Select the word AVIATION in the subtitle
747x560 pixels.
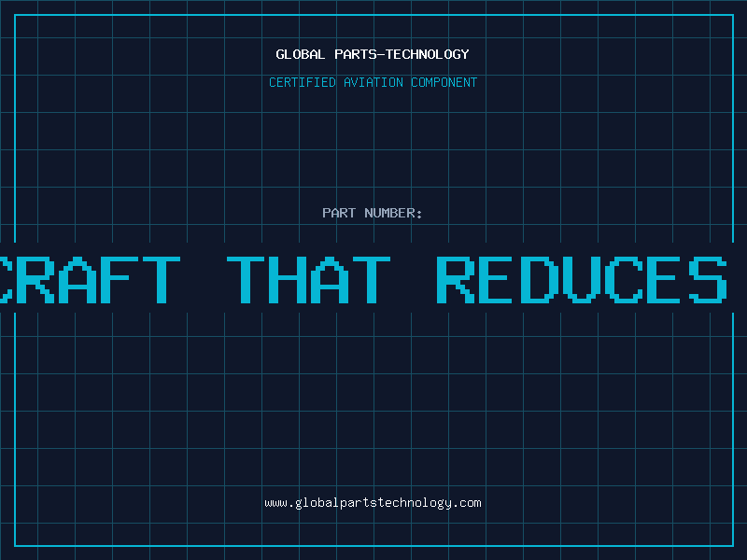(373, 82)
